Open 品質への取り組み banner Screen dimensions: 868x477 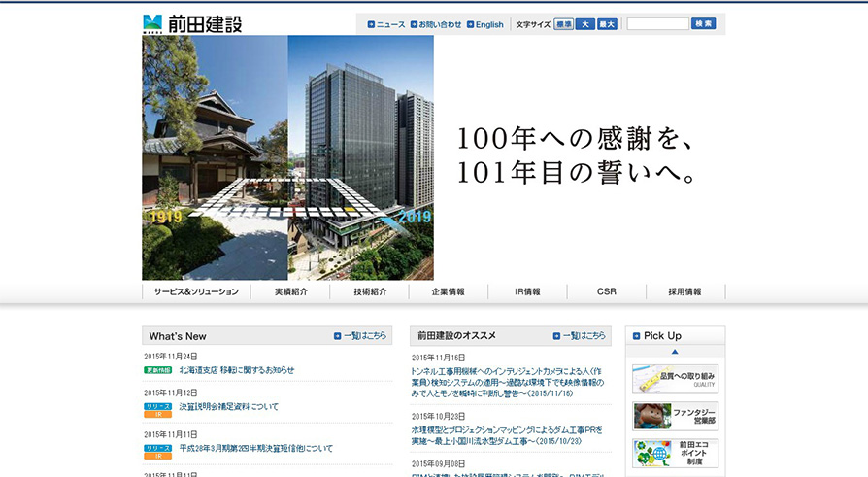676,379
